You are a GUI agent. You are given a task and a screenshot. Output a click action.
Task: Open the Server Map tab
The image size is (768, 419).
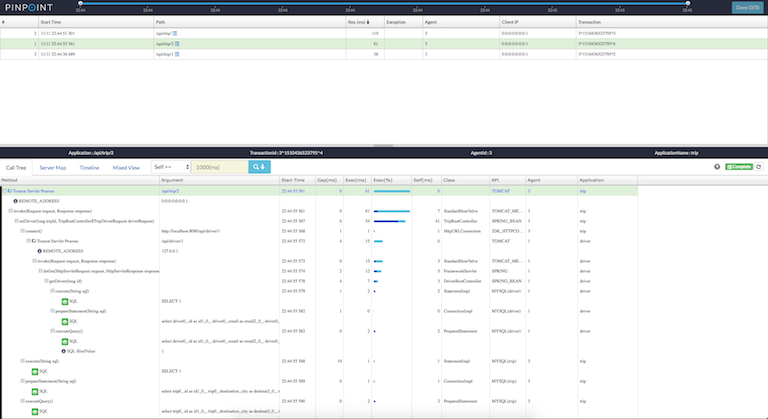(x=53, y=167)
